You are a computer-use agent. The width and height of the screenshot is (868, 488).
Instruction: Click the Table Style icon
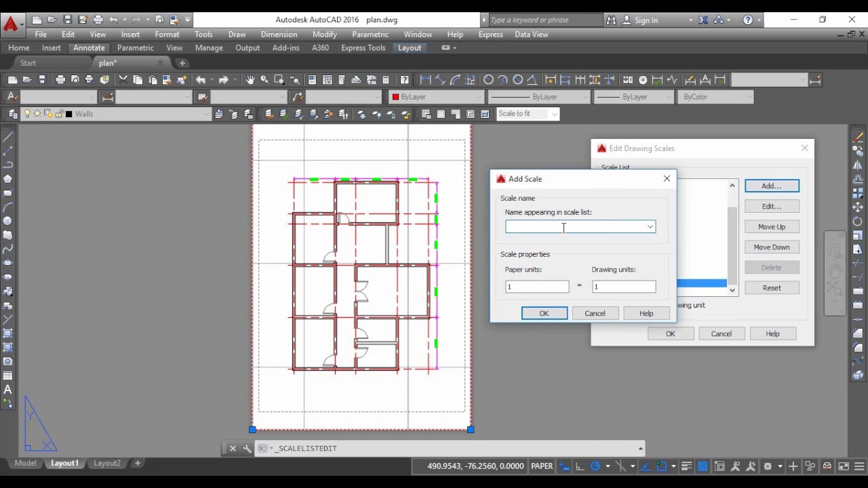[x=203, y=97]
